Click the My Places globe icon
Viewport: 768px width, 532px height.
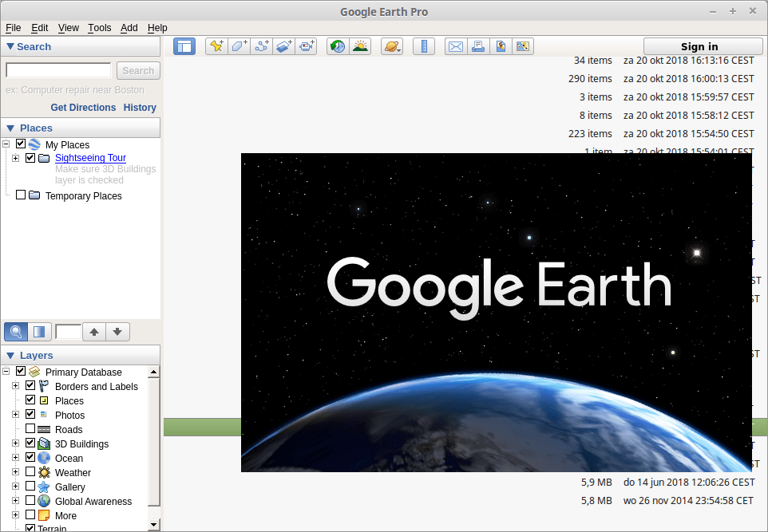coord(34,144)
